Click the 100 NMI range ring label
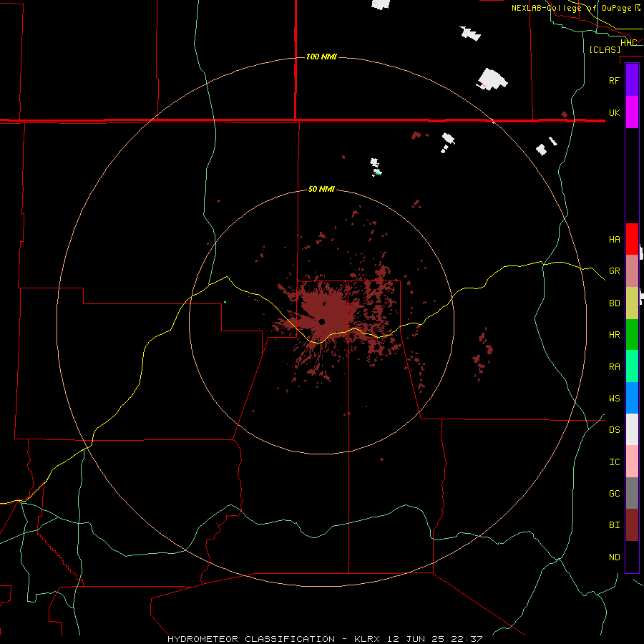Image resolution: width=644 pixels, height=644 pixels. (321, 57)
